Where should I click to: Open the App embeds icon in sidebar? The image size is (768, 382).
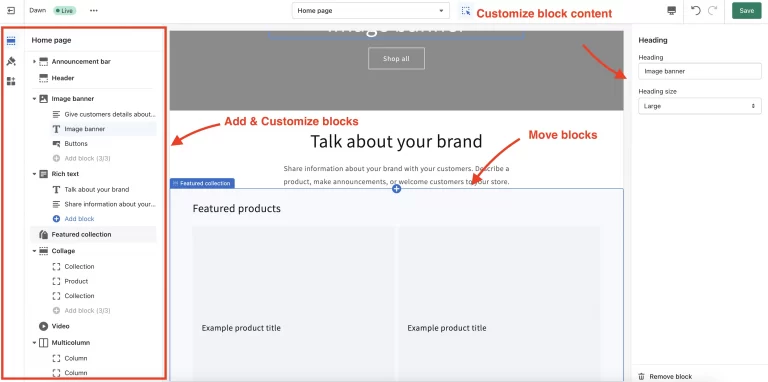pos(11,81)
